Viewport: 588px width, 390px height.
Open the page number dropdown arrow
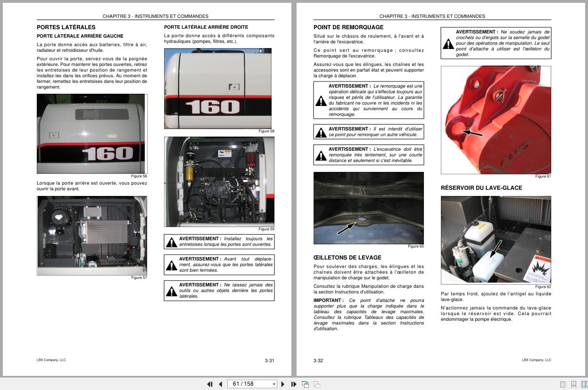[x=274, y=384]
